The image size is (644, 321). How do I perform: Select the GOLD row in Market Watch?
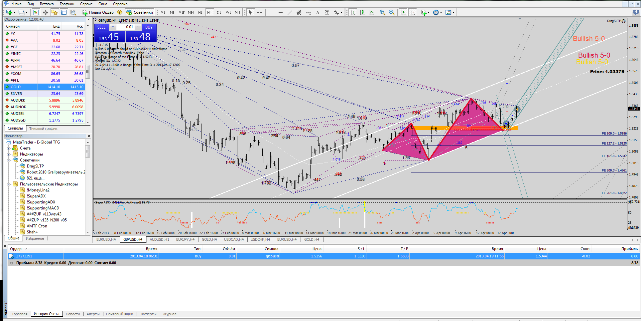(45, 87)
